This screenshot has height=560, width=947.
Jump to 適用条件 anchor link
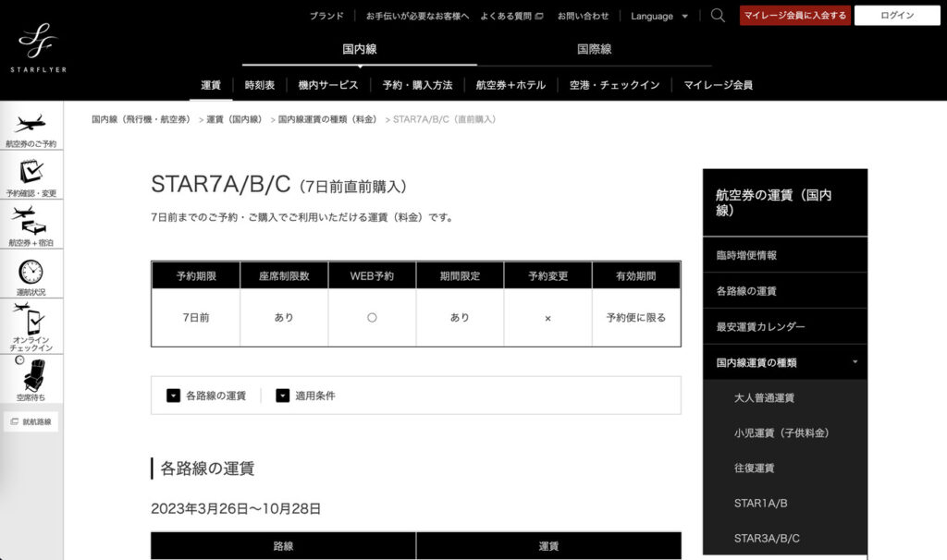(x=315, y=396)
